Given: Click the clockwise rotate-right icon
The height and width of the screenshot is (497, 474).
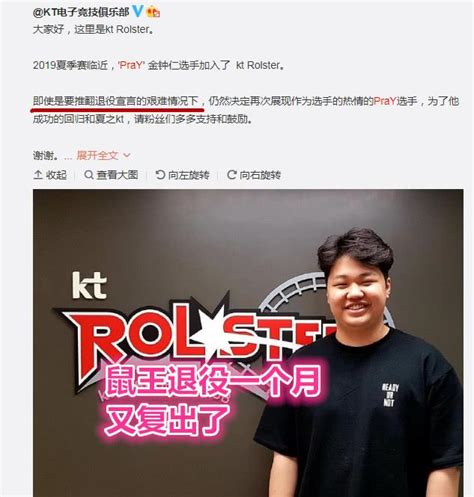Looking at the screenshot, I should (232, 175).
